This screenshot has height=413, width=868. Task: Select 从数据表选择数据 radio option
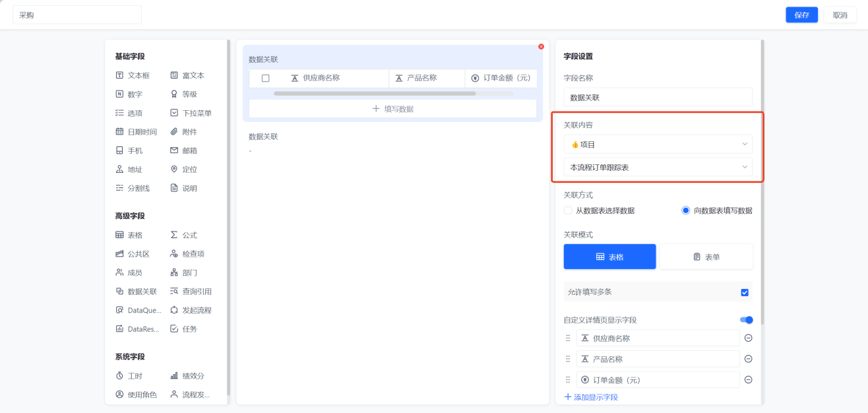(x=599, y=210)
